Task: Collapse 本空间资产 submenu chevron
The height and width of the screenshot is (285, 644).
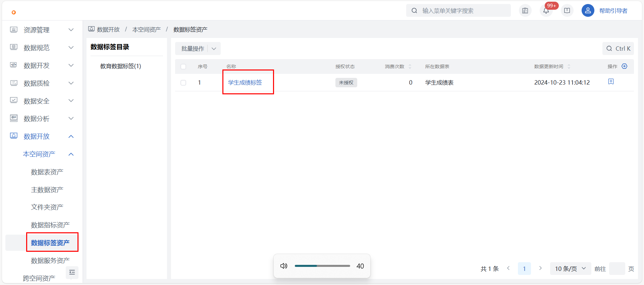Action: [x=71, y=154]
